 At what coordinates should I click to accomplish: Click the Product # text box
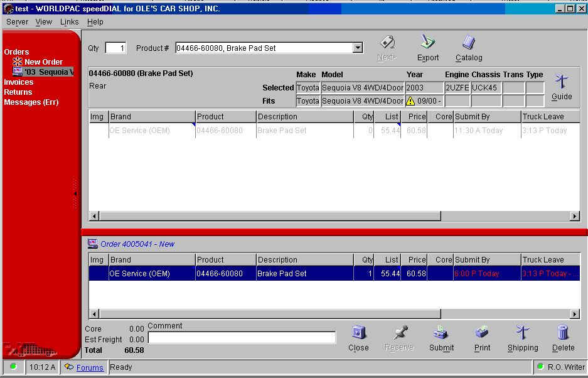pyautogui.click(x=264, y=48)
